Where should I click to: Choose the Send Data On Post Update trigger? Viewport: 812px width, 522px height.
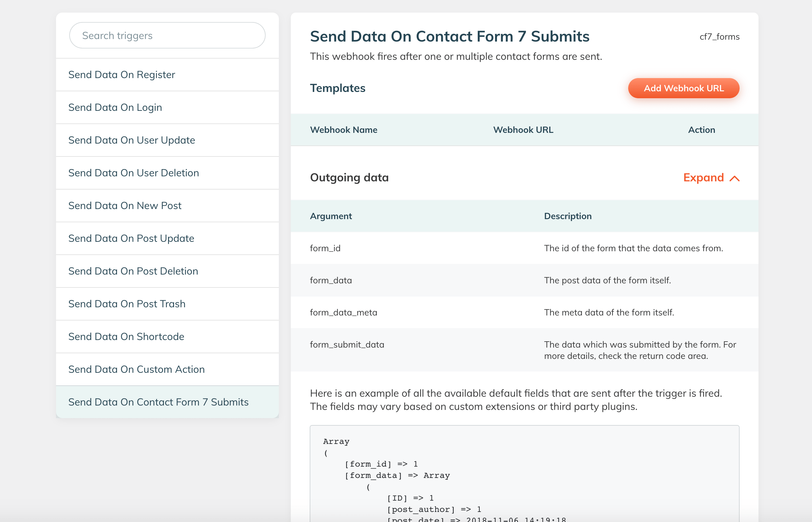(131, 239)
